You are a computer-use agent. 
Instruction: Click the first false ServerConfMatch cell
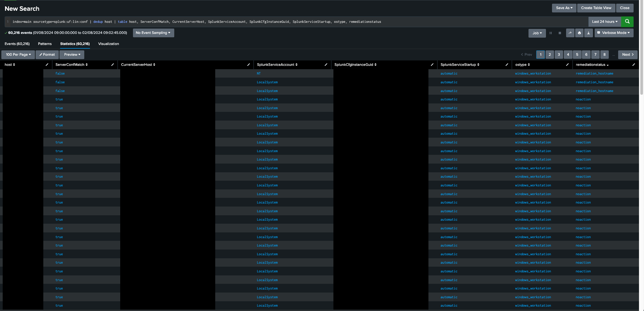(x=60, y=74)
